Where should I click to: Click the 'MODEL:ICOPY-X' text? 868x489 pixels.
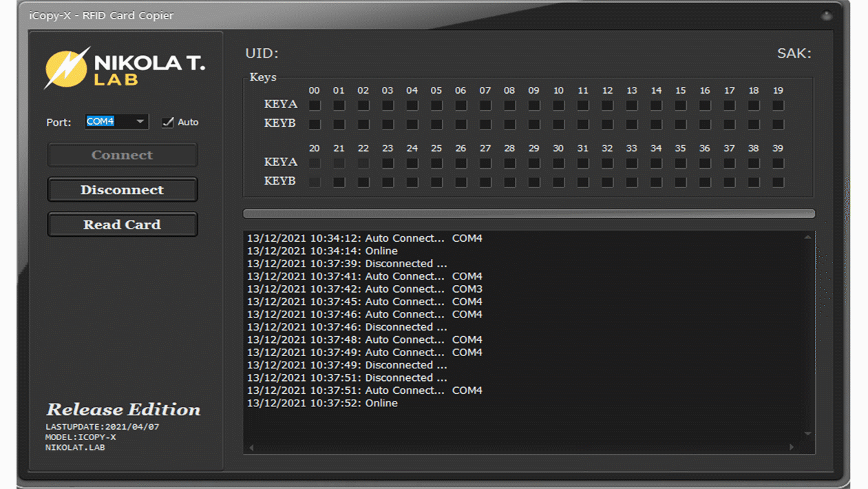81,437
